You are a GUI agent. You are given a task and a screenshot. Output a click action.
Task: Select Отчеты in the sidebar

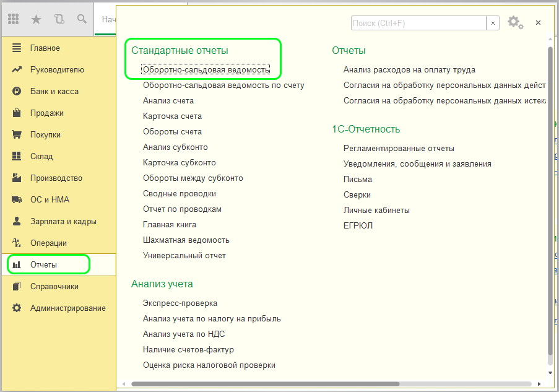(43, 265)
